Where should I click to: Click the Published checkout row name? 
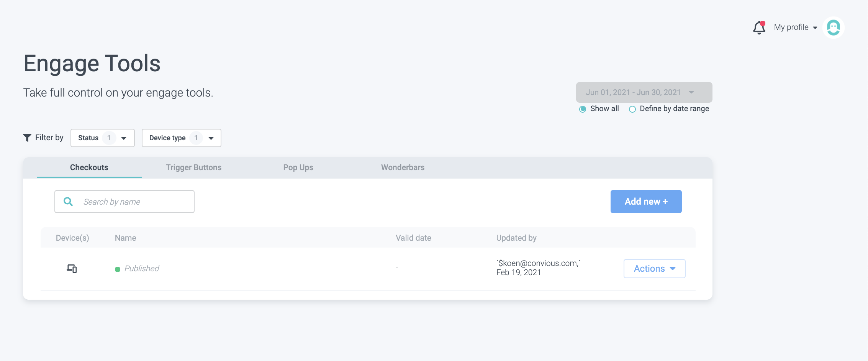142,269
